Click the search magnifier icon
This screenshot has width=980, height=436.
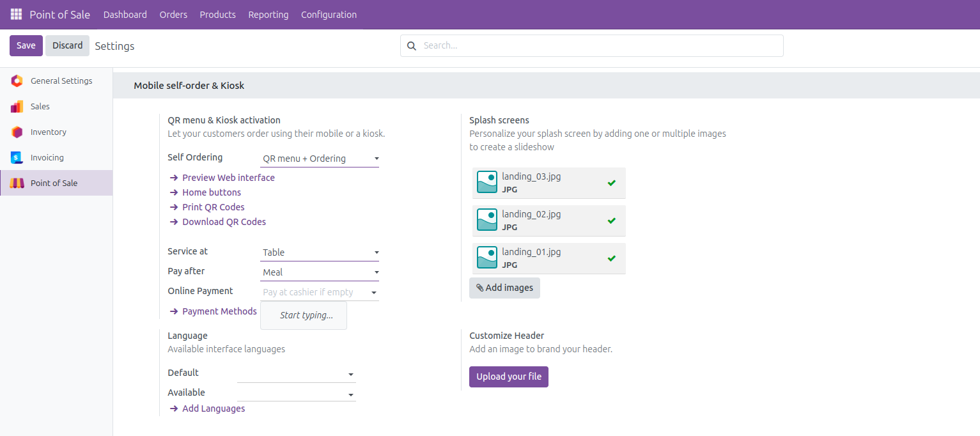412,46
